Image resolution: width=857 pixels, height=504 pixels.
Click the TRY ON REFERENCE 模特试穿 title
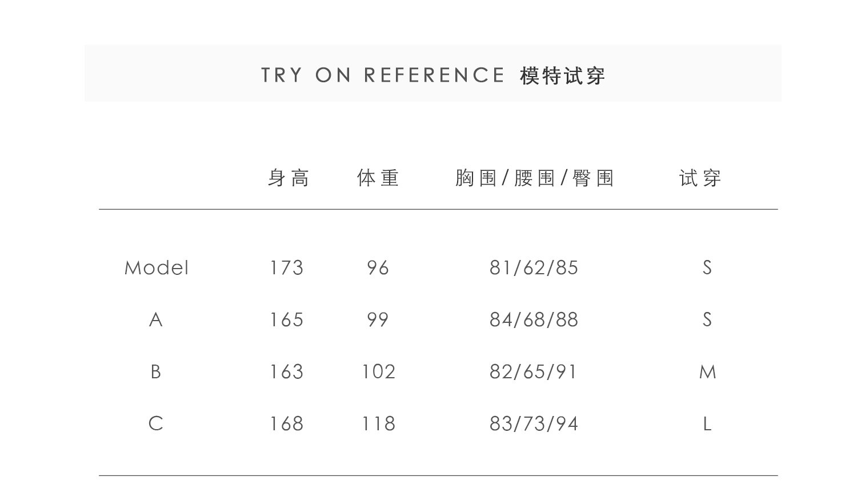click(x=432, y=75)
